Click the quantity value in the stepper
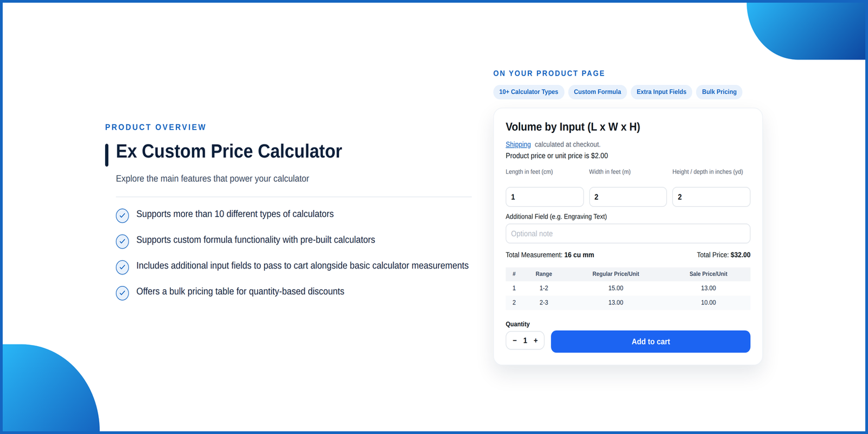Screen dimensions: 868x434 pos(525,341)
